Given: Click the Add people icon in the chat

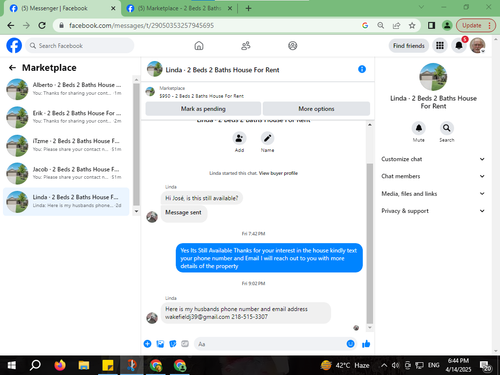Looking at the screenshot, I should [x=239, y=138].
